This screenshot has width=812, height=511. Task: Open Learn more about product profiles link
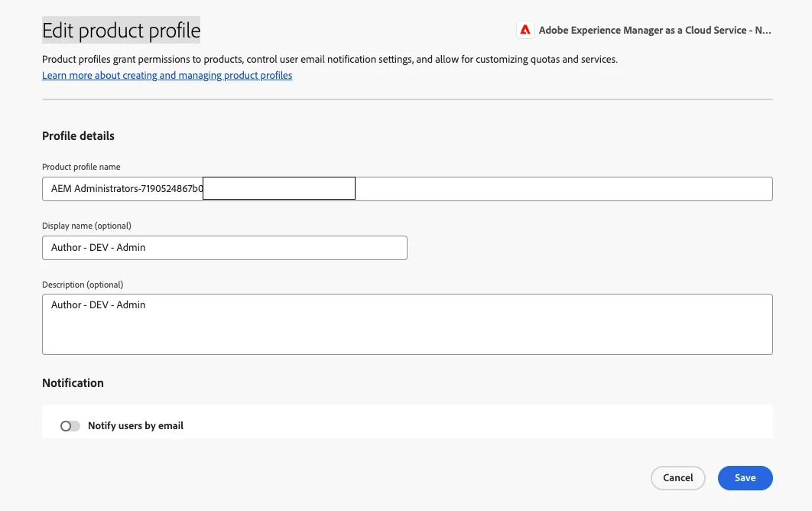(x=167, y=75)
